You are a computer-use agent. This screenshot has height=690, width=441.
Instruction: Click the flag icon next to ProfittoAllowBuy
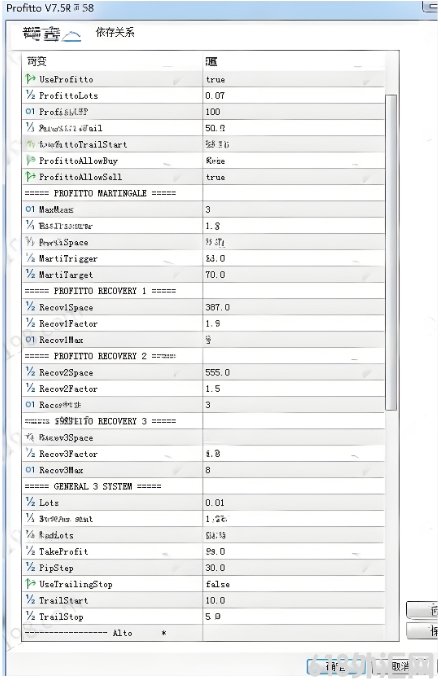tap(30, 161)
